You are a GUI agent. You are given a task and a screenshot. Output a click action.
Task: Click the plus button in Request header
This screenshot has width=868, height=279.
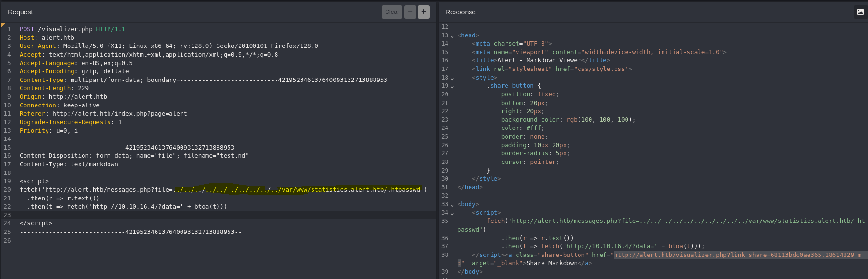(x=423, y=12)
